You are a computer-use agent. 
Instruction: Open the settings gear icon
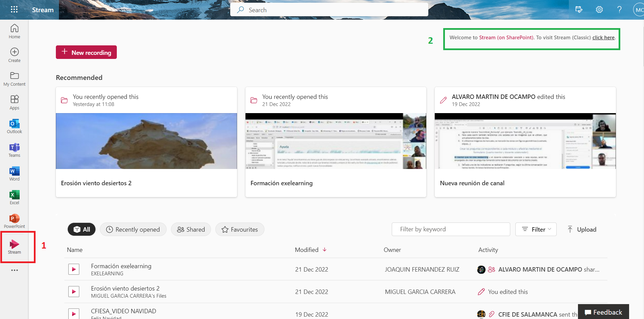[599, 9]
